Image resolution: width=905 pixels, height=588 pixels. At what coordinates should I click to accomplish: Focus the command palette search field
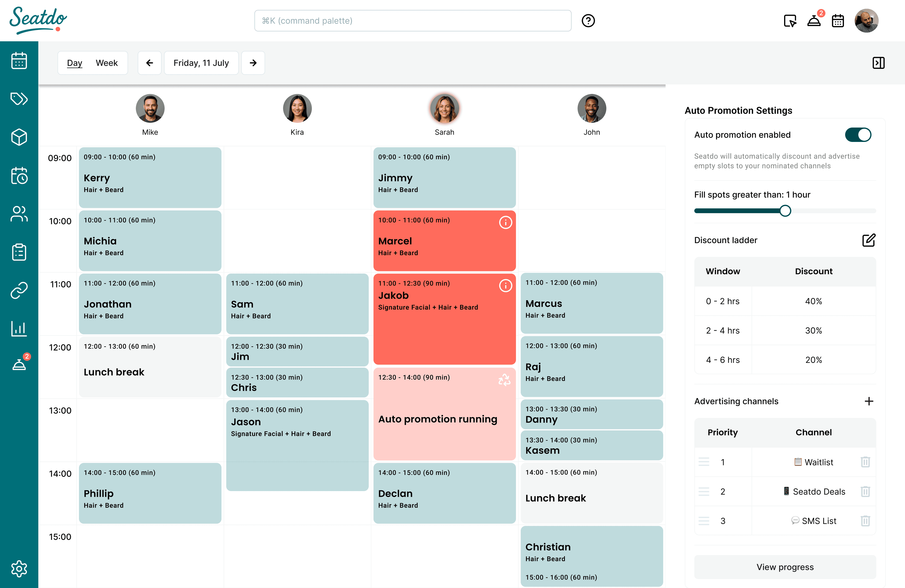click(413, 21)
